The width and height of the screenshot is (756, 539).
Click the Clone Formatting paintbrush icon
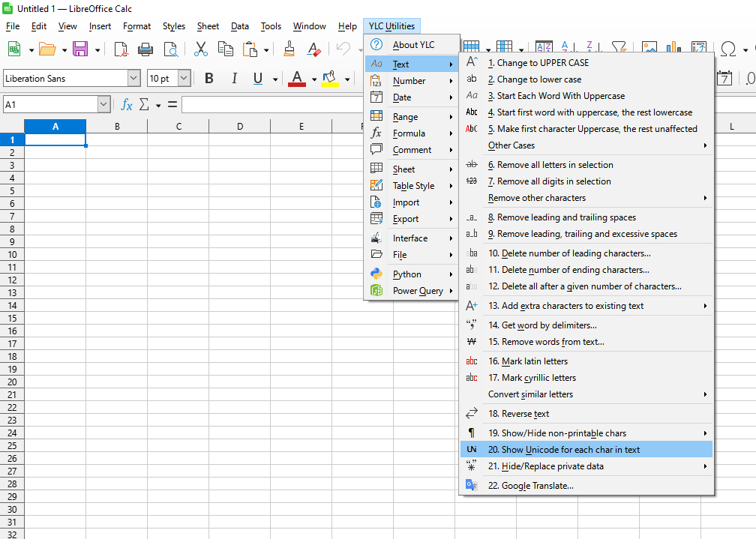289,49
